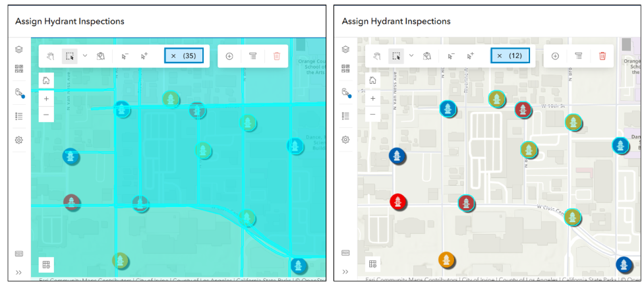The image size is (644, 290).
Task: Select the pan hand tool in left toolbar
Action: 51,56
